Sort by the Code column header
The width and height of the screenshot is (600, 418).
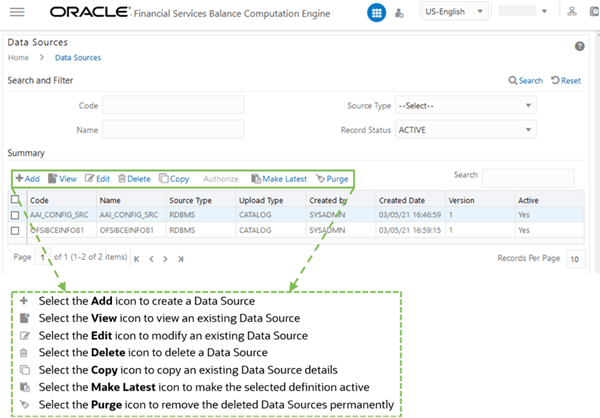[x=39, y=200]
